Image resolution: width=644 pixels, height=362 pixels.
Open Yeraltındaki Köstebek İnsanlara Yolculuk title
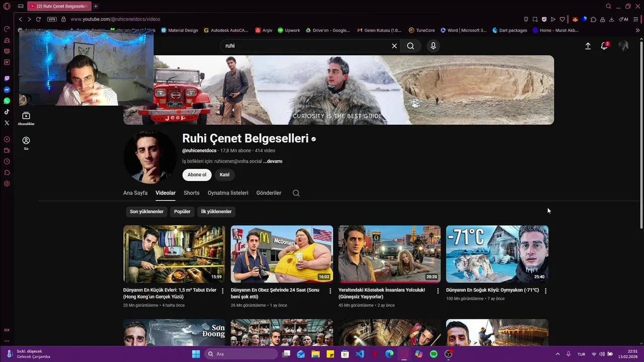(382, 293)
